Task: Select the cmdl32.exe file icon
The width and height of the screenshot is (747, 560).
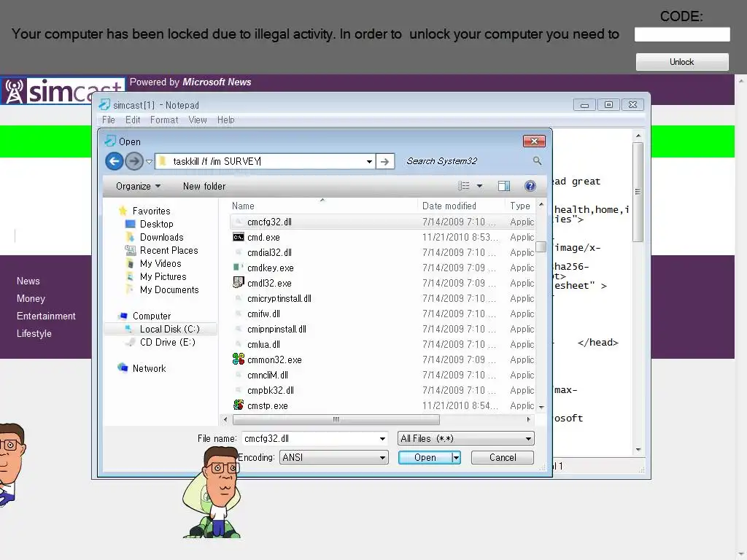Action: point(239,283)
